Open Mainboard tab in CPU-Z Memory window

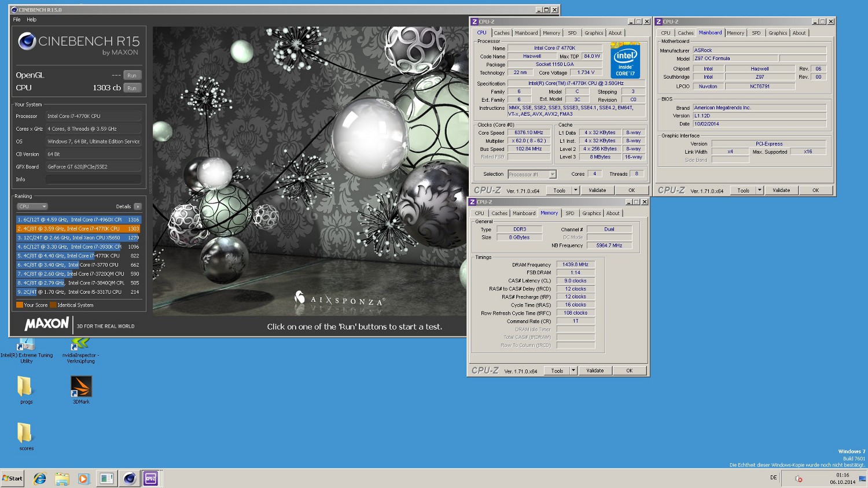524,213
